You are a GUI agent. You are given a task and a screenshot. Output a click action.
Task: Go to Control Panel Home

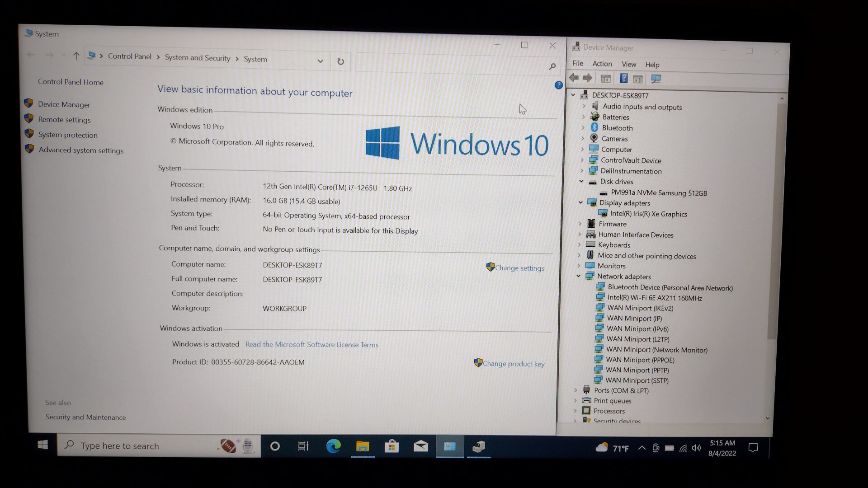[x=71, y=82]
